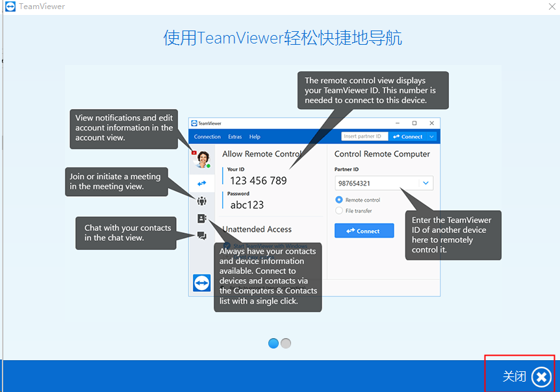The width and height of the screenshot is (560, 392).
Task: Open the Computers & Contacts sidebar icon
Action: click(x=202, y=218)
